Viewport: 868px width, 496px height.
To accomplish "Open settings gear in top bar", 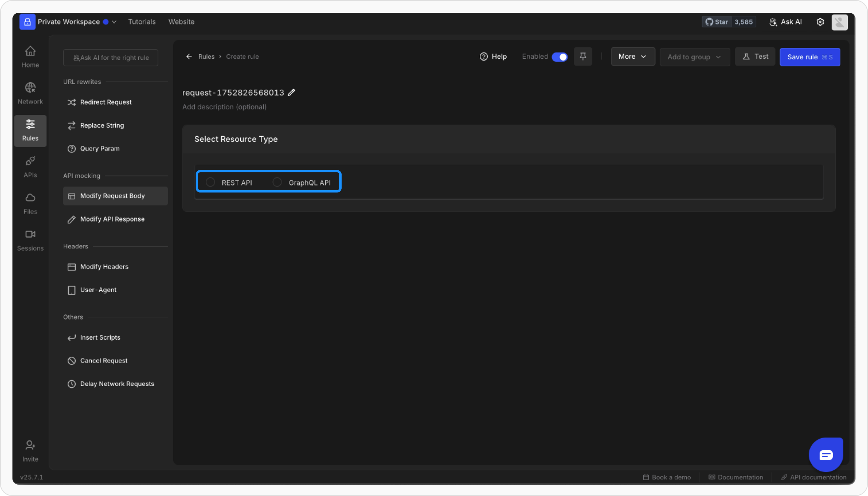I will pos(820,22).
